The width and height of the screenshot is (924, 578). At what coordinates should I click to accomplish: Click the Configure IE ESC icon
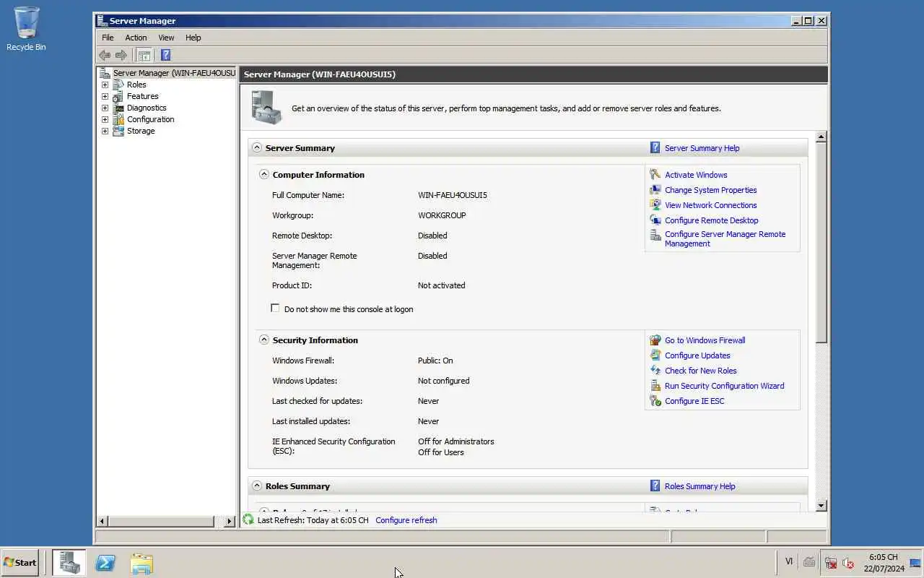[x=655, y=400]
